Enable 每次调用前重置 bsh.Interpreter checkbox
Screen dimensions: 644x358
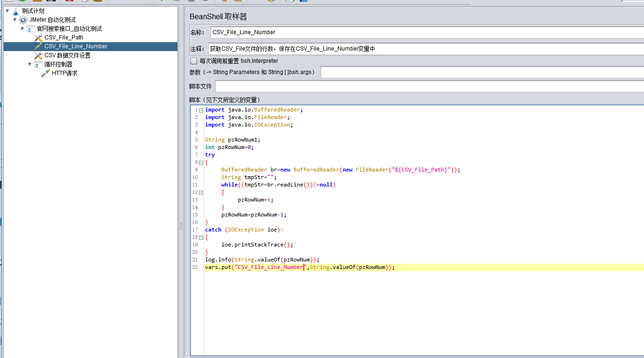(194, 60)
